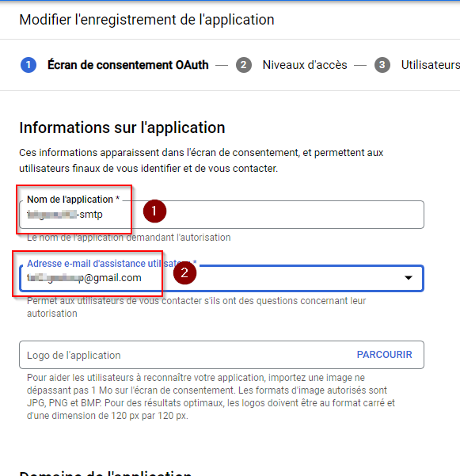Image resolution: width=460 pixels, height=476 pixels.
Task: Click inside the Nom de l'application field
Action: tap(222, 215)
